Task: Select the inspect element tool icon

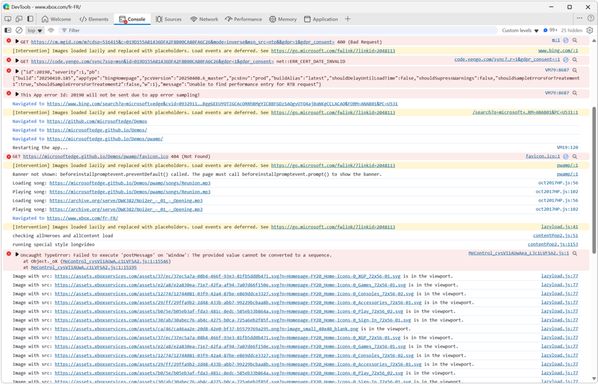Action: click(8, 19)
